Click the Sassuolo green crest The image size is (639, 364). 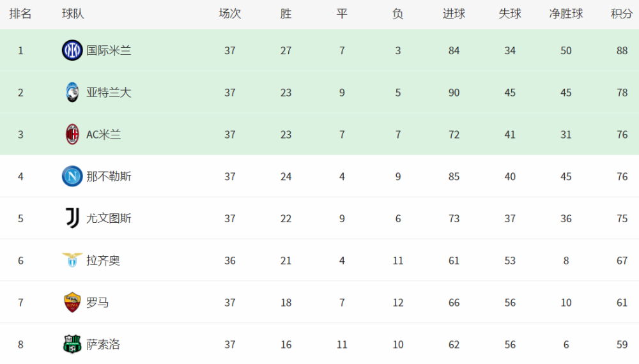[x=72, y=344]
